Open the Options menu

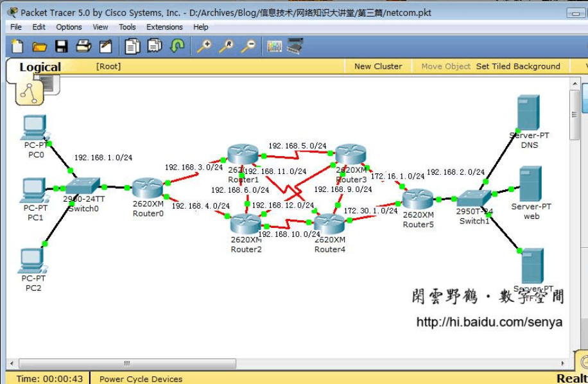pyautogui.click(x=69, y=27)
